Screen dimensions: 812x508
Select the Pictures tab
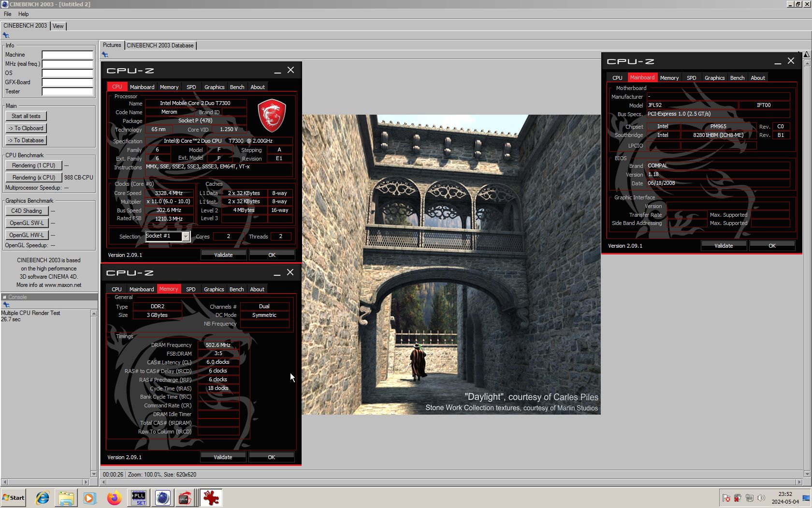[112, 45]
